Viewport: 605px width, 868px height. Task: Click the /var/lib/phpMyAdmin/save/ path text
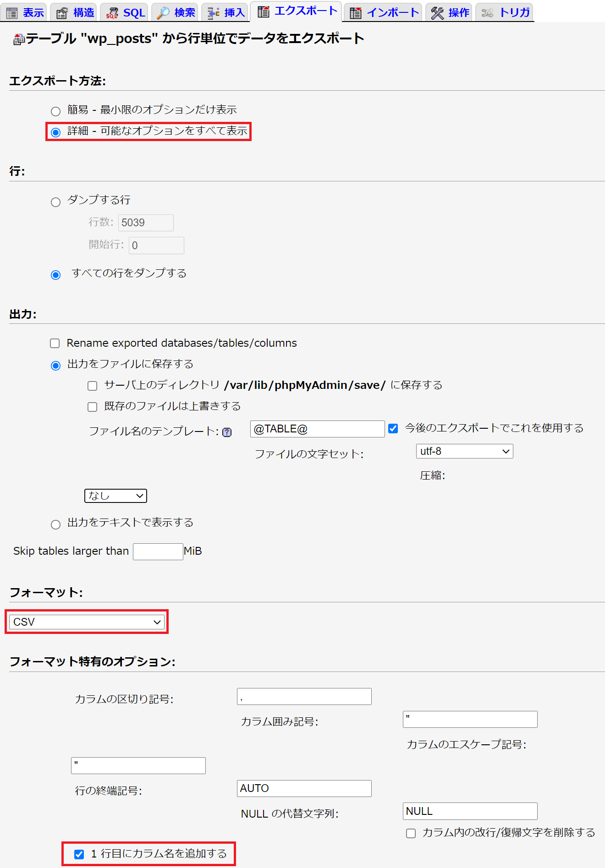305,385
